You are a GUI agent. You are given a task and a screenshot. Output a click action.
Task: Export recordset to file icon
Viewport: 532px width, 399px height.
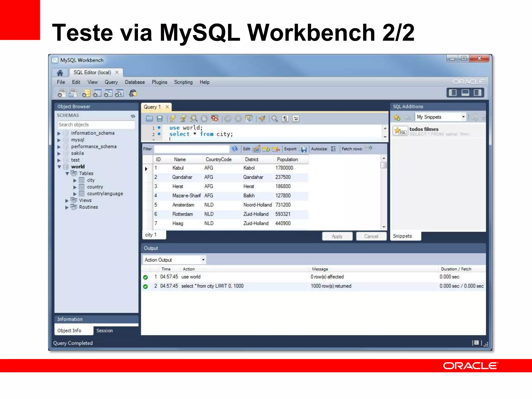click(x=303, y=149)
